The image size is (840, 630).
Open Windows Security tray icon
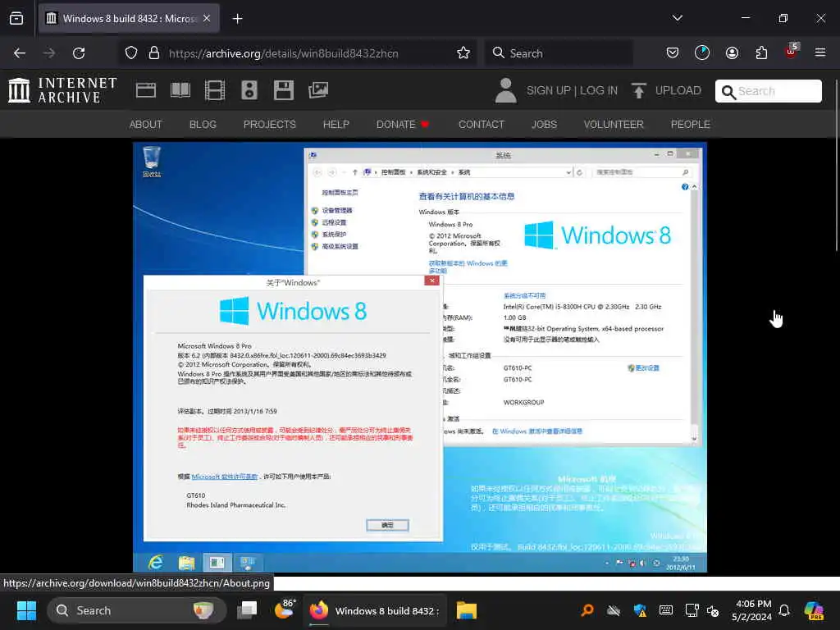[640, 610]
